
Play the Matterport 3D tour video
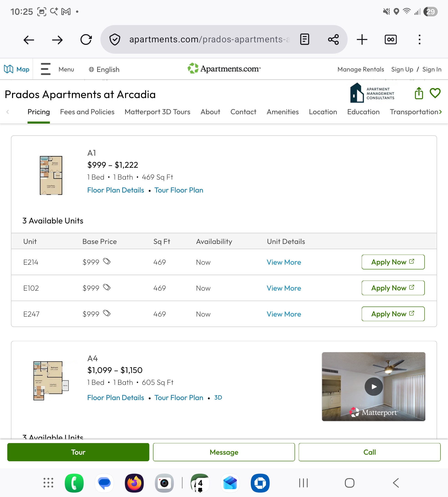[x=373, y=387]
